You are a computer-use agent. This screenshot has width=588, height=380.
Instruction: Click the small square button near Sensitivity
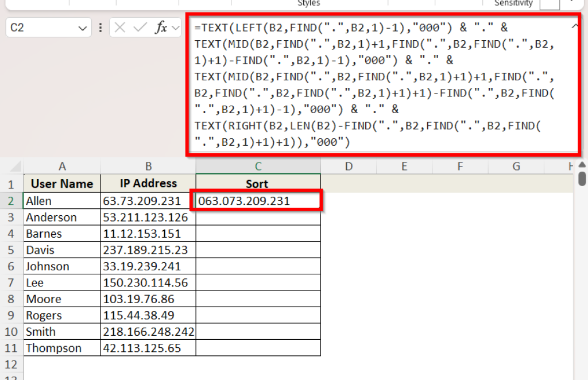[x=550, y=4]
